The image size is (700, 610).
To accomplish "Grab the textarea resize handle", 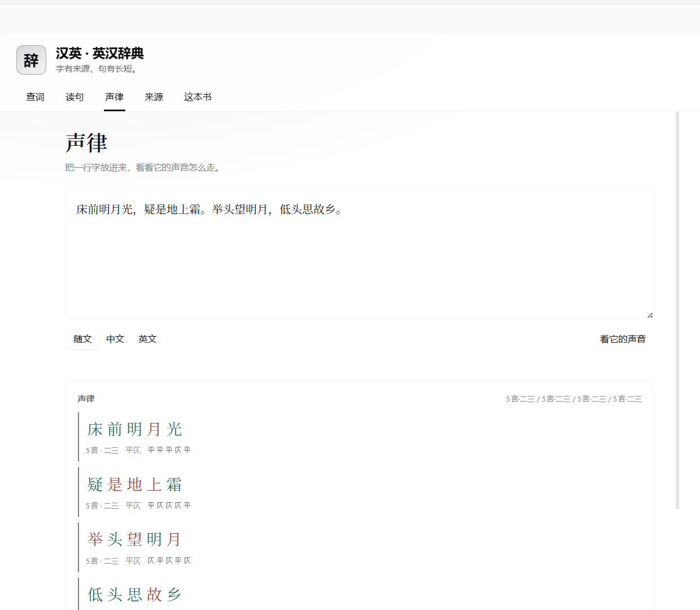I will coord(650,315).
